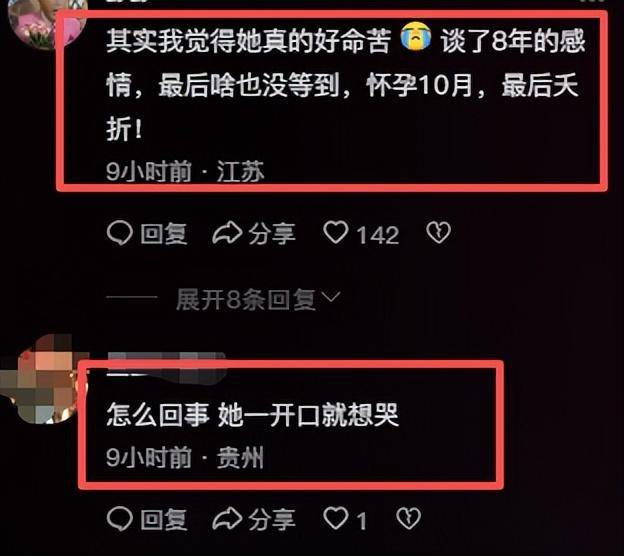Tap the share arrow icon under the Guizhou comment
This screenshot has height=556, width=624.
click(x=227, y=519)
